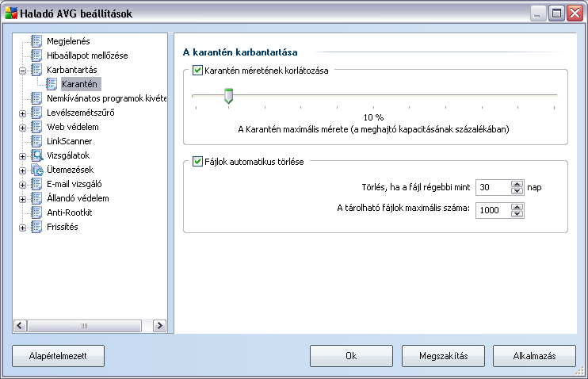Click the Levélszemétszűrő page icon
588x379 pixels.
pyautogui.click(x=36, y=113)
